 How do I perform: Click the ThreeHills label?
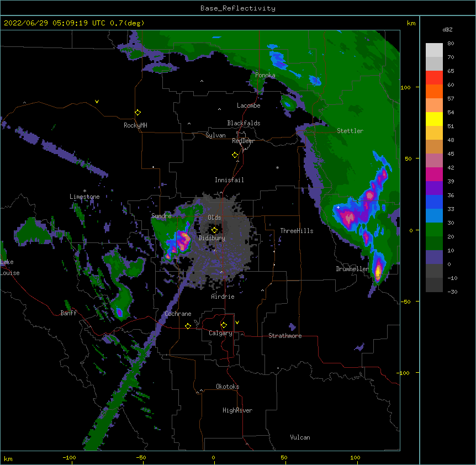click(297, 231)
